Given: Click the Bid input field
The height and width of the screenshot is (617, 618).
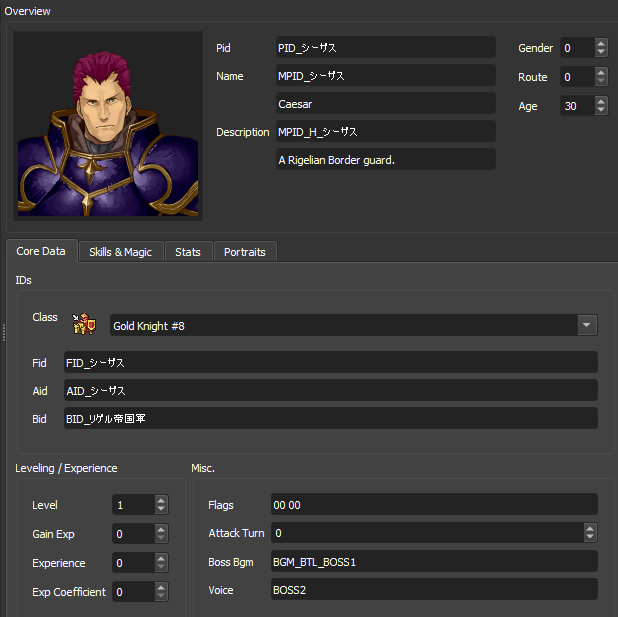Looking at the screenshot, I should click(331, 418).
